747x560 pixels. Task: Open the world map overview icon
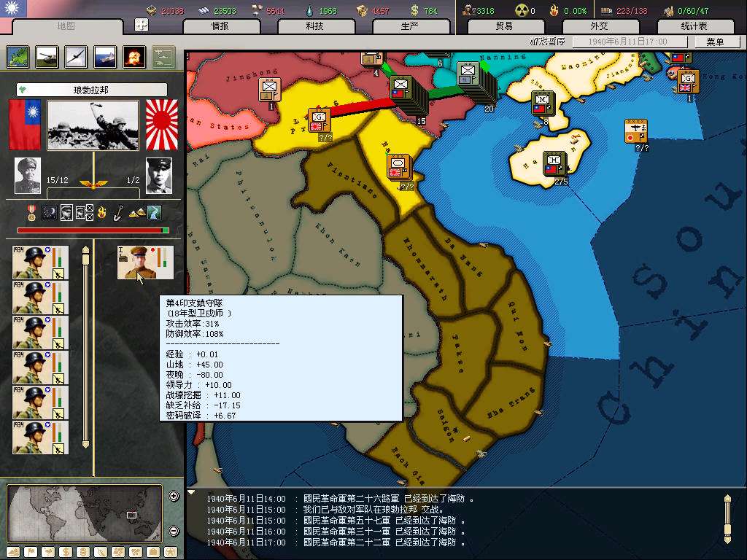pyautogui.click(x=18, y=57)
